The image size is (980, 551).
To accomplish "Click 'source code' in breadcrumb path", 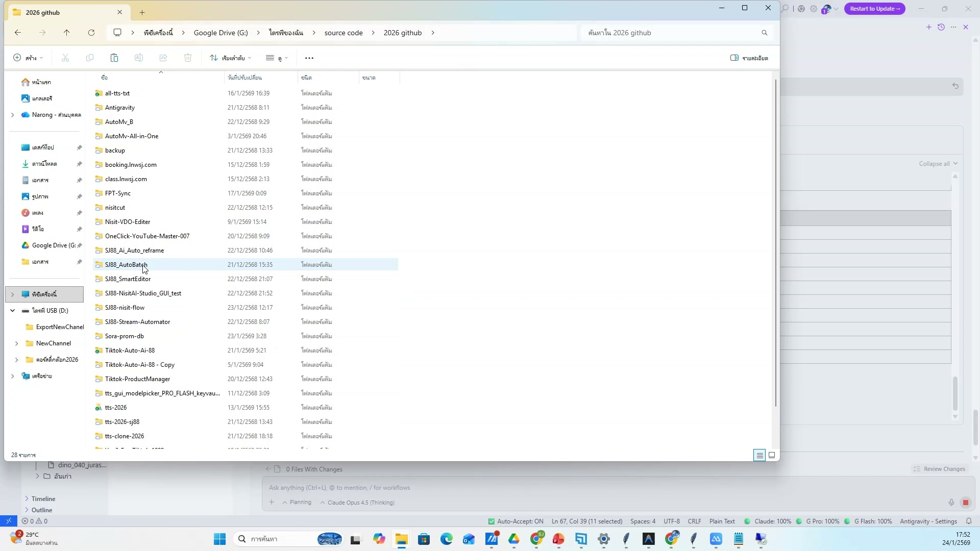I will coord(344,33).
